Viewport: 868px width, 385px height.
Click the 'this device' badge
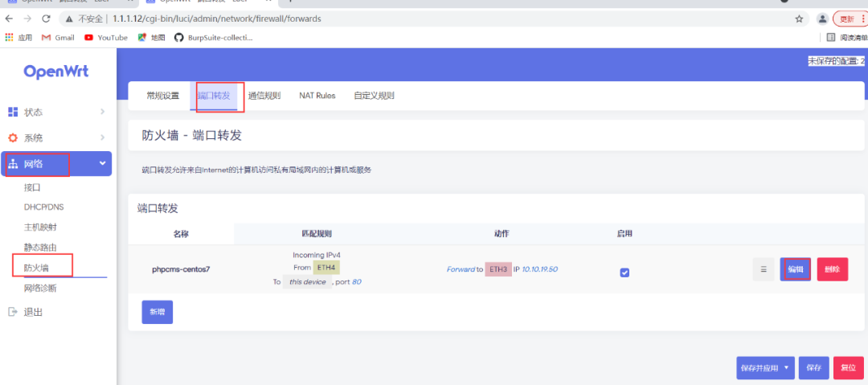[307, 281]
